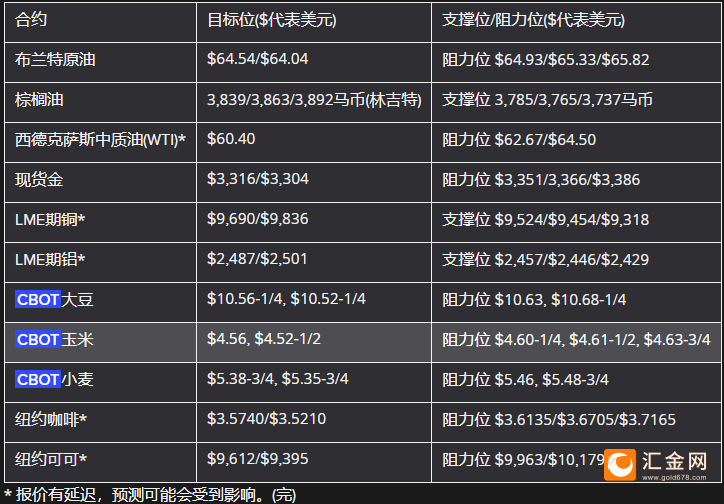Click the 棕榈油 target price cell
This screenshot has height=504, width=724.
[x=314, y=102]
